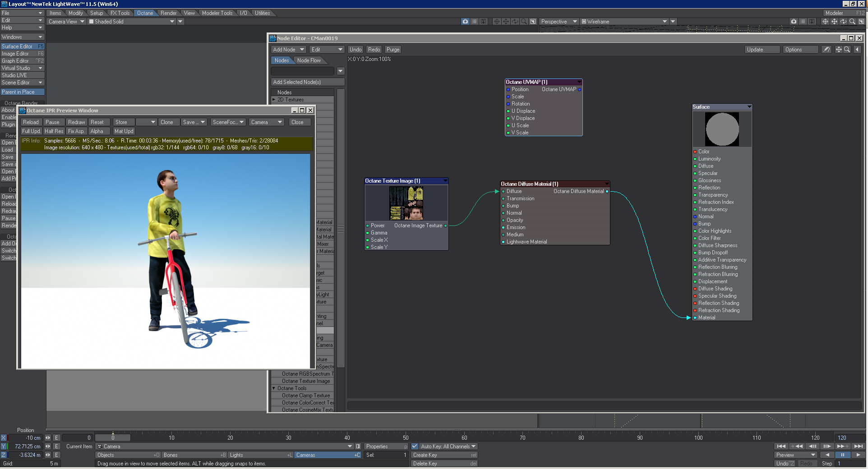Click the camera icon in the Perspective viewport
Image resolution: width=868 pixels, height=469 pixels.
point(794,22)
